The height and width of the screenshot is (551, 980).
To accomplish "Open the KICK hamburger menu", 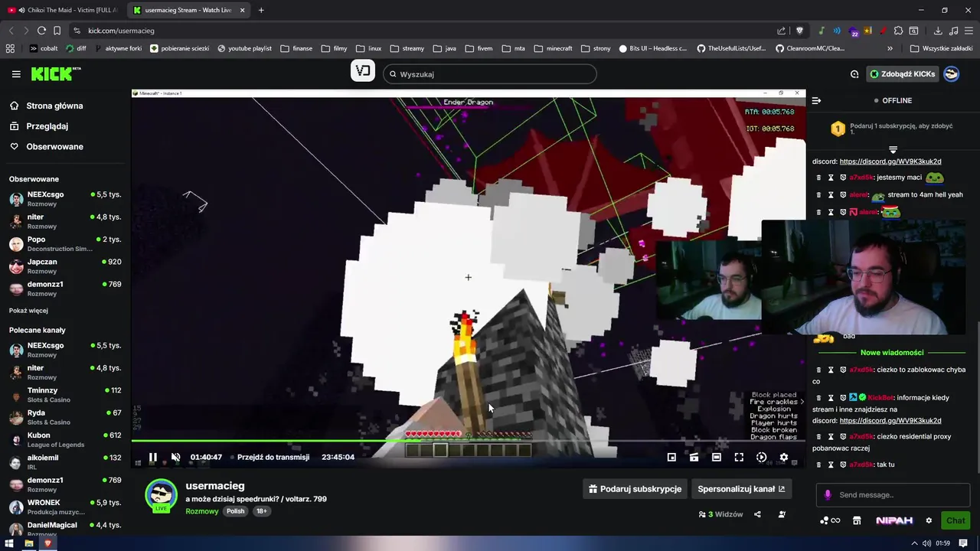I will [16, 74].
